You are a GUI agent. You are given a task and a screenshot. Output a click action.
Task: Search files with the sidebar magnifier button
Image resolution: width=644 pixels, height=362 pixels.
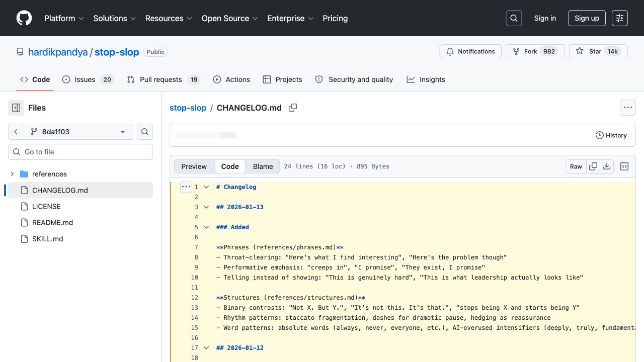[x=145, y=132]
